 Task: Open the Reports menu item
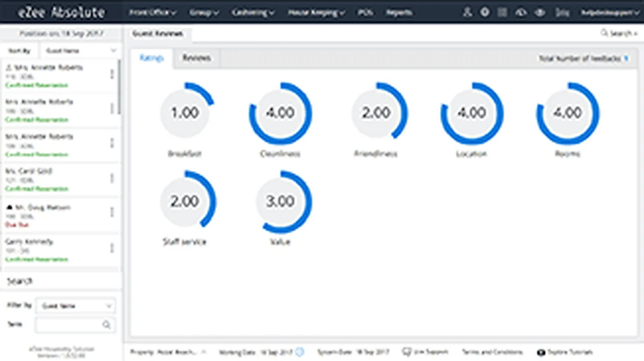(x=399, y=12)
